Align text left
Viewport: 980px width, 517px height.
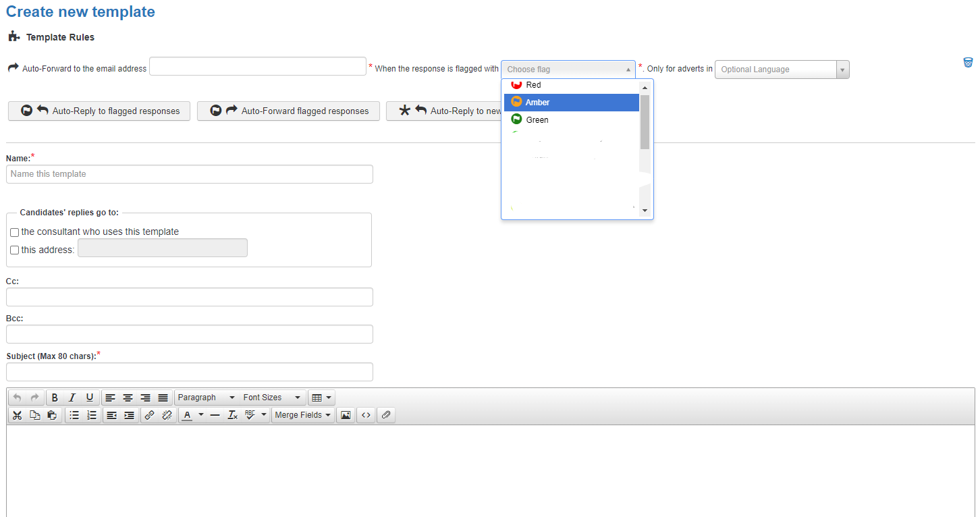(x=111, y=398)
